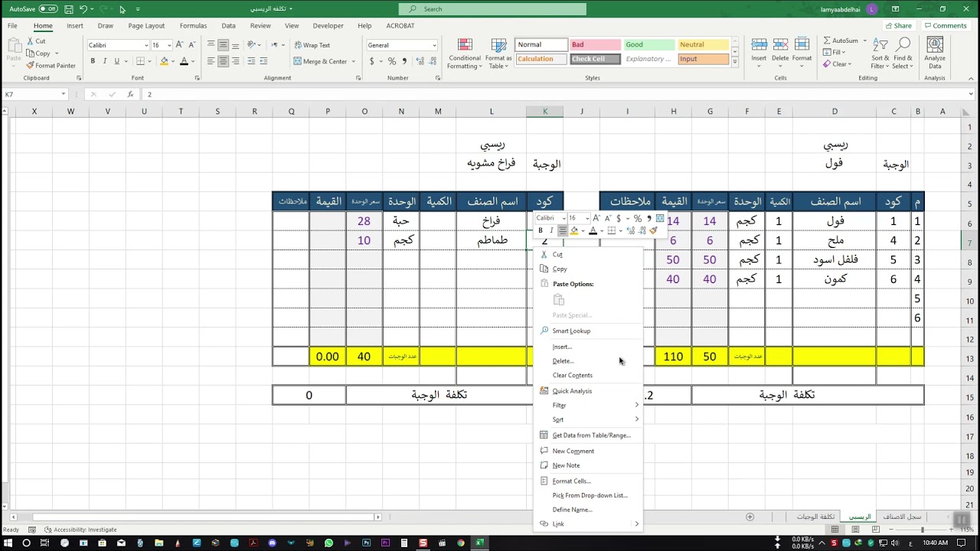Open mini toolbar font size dropdown

click(586, 218)
